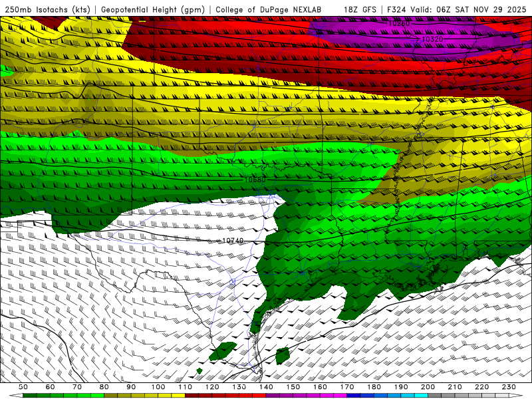Viewport: 532px width, 399px height.
Task: Click the 10320 height contour label
Action: point(432,39)
